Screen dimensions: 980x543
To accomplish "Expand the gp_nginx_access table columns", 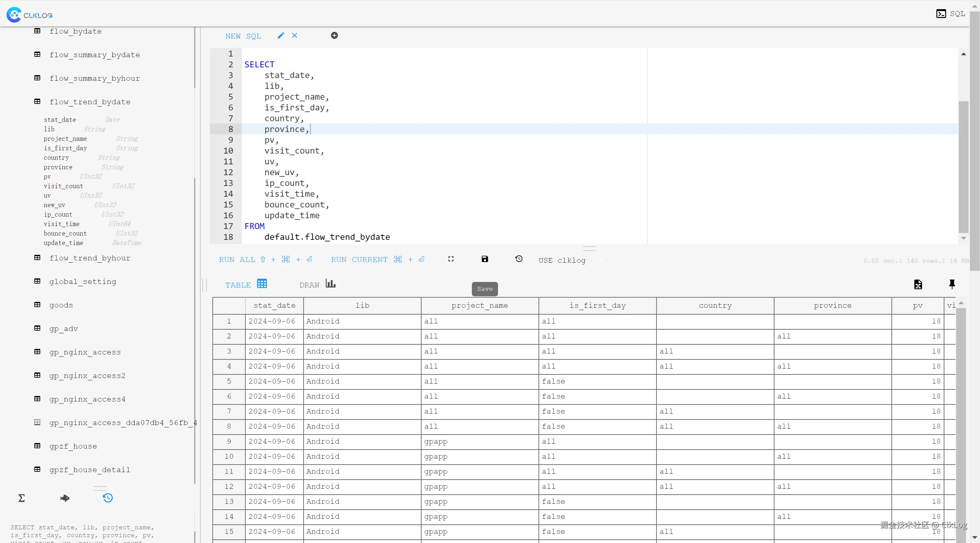I will pyautogui.click(x=84, y=352).
